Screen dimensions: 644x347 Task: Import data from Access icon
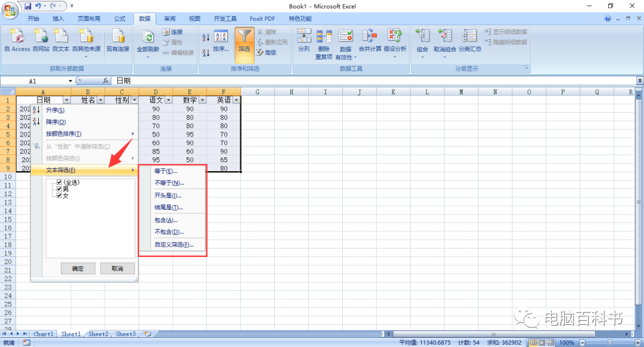pyautogui.click(x=17, y=40)
